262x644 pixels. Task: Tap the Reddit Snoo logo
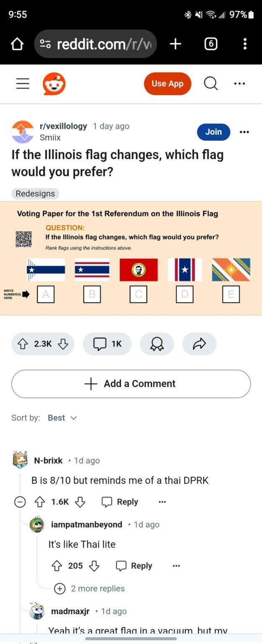click(54, 84)
